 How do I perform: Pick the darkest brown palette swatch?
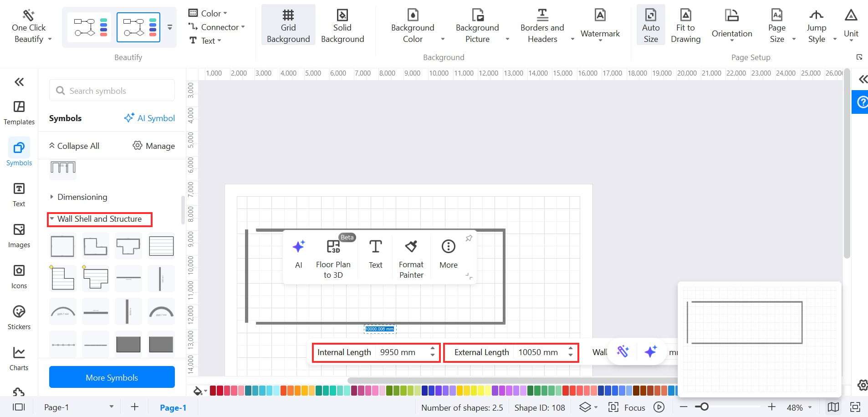(636, 391)
